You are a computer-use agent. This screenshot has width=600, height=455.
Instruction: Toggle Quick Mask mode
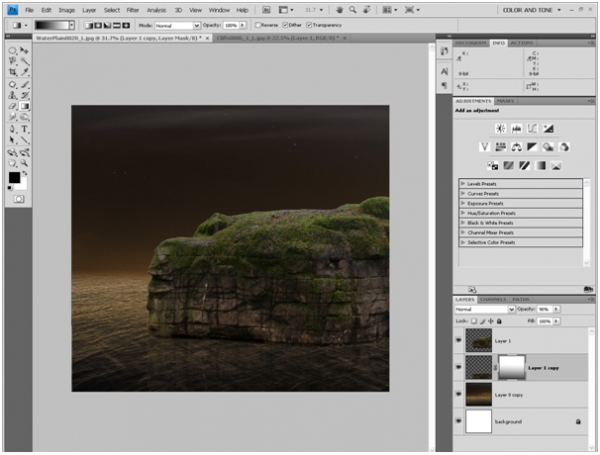(18, 199)
